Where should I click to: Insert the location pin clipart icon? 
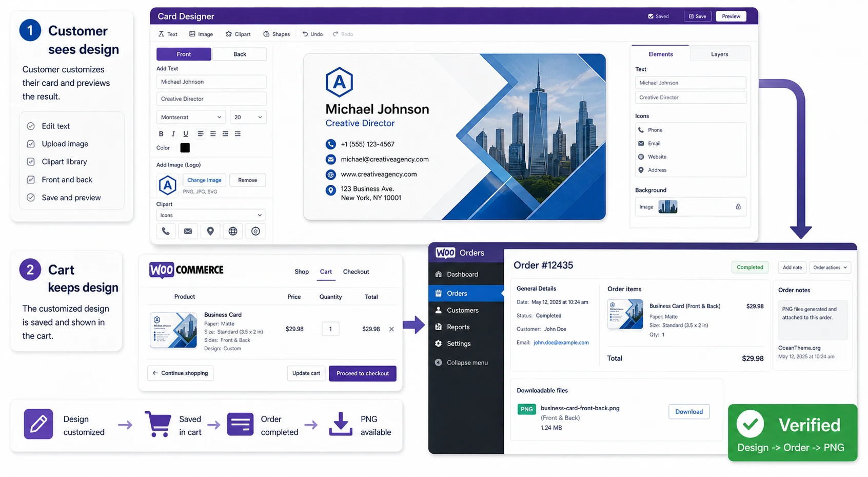pos(210,231)
